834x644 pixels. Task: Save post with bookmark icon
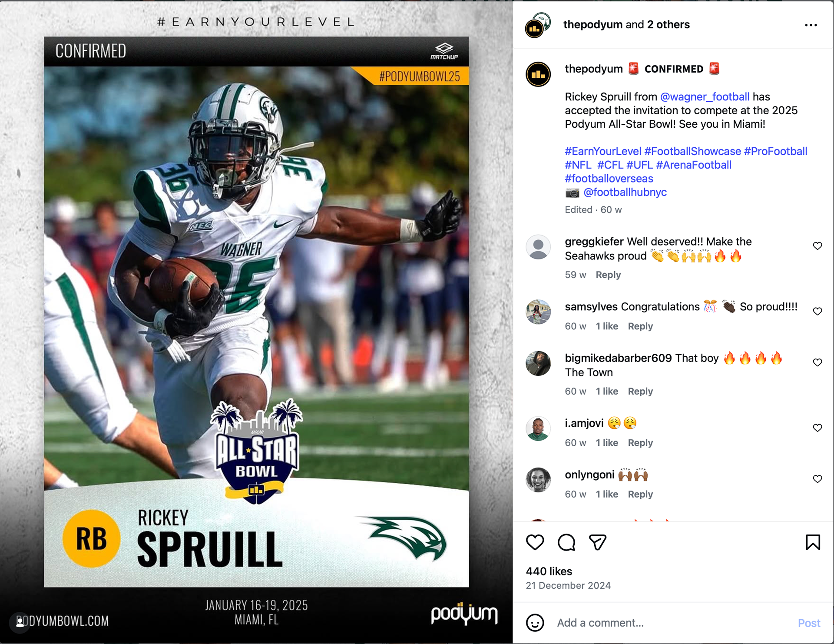click(813, 542)
